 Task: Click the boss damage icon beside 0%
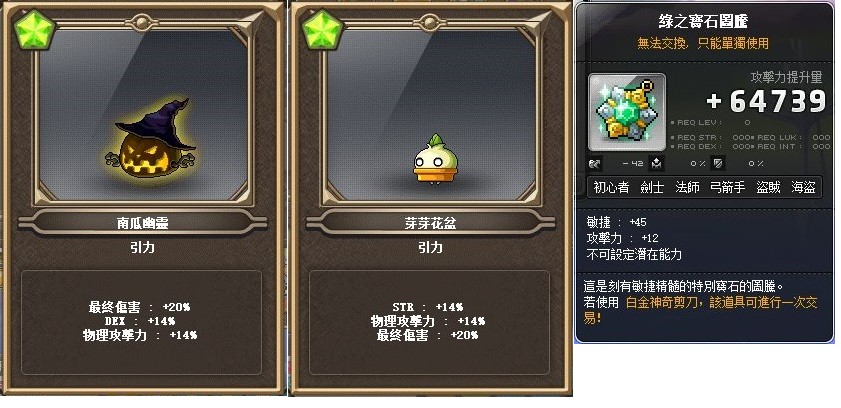coord(656,163)
